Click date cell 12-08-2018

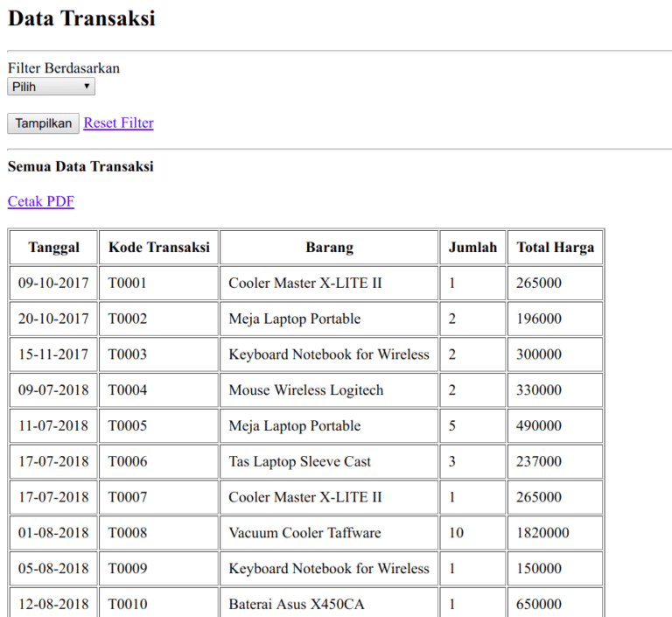[x=53, y=602]
